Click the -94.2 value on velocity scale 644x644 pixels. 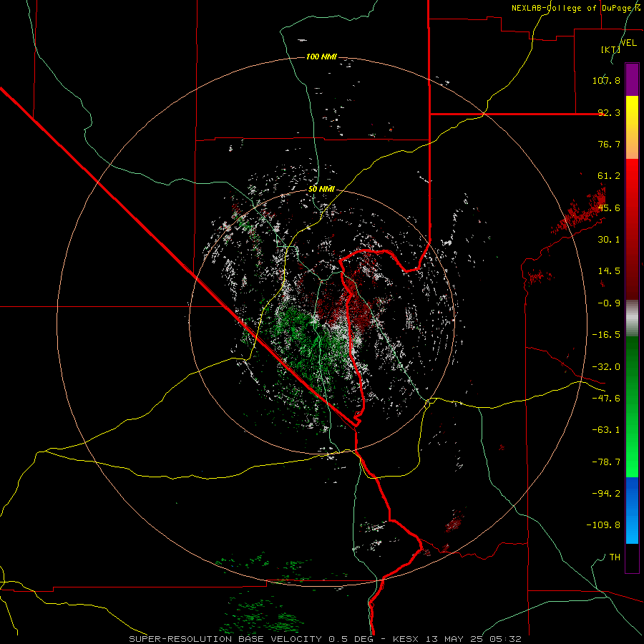tap(606, 494)
